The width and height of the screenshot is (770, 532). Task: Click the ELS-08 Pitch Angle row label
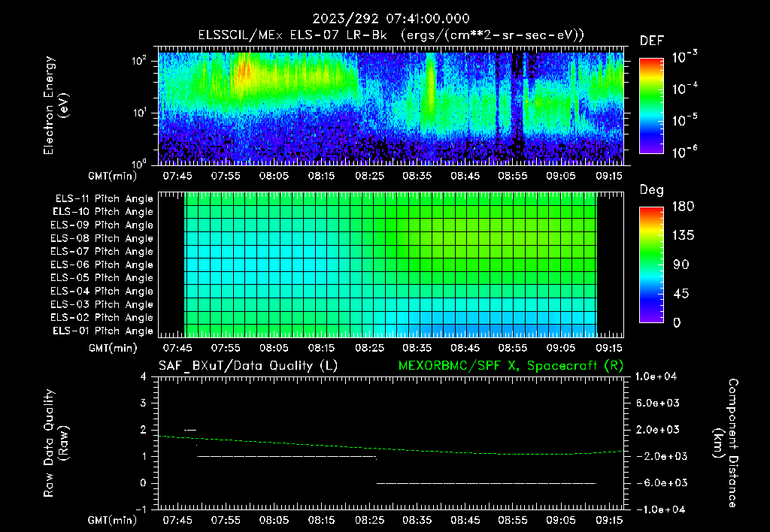pos(102,238)
